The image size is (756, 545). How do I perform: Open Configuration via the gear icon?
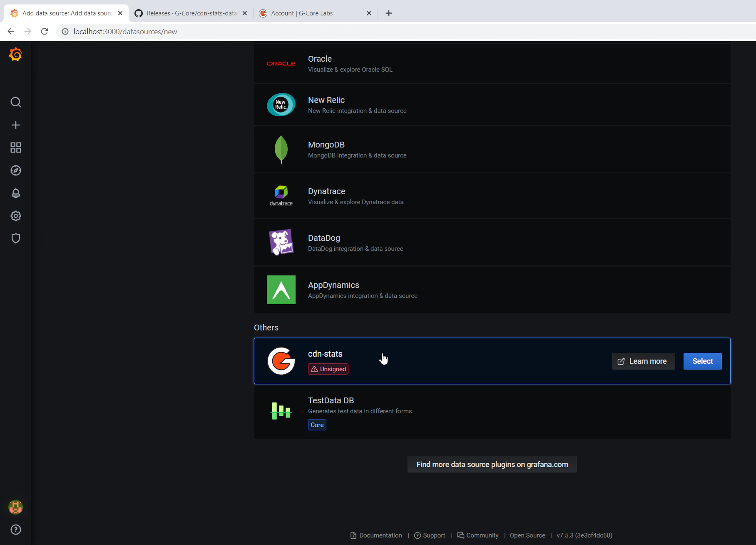click(15, 215)
